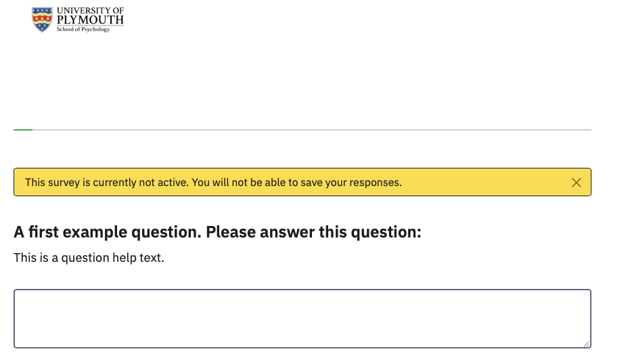Click the University of Plymouth shield crest
Viewport: 628px width, 364px height.
click(42, 20)
